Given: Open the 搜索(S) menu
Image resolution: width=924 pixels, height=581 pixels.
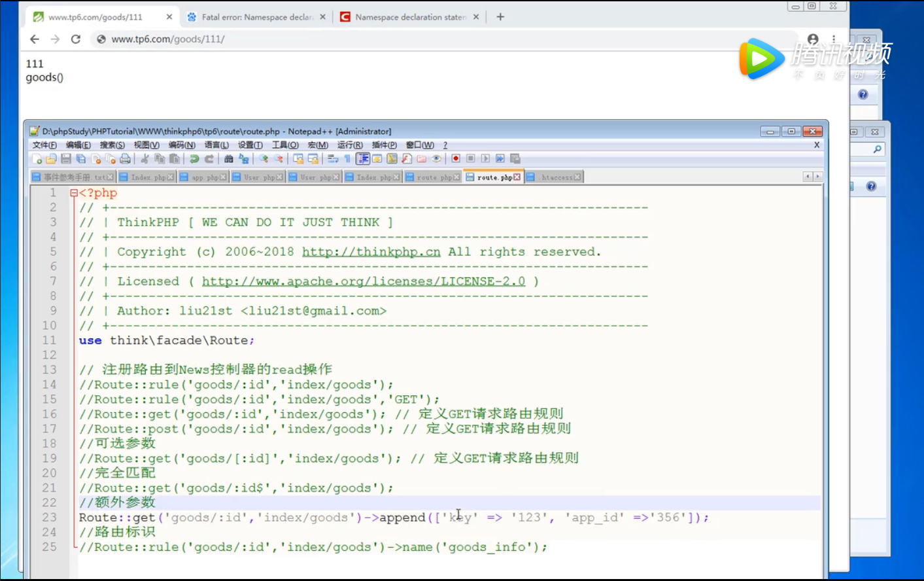Looking at the screenshot, I should (112, 145).
